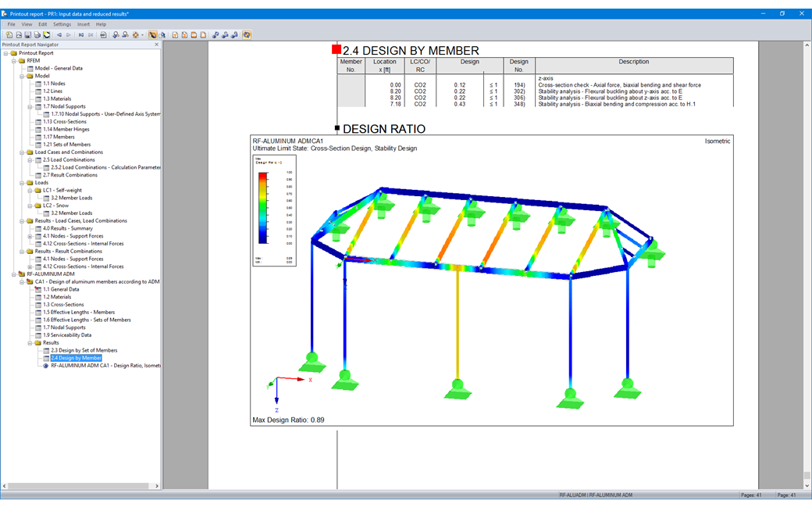Jump to last page icon
The width and height of the screenshot is (812, 508).
point(91,34)
